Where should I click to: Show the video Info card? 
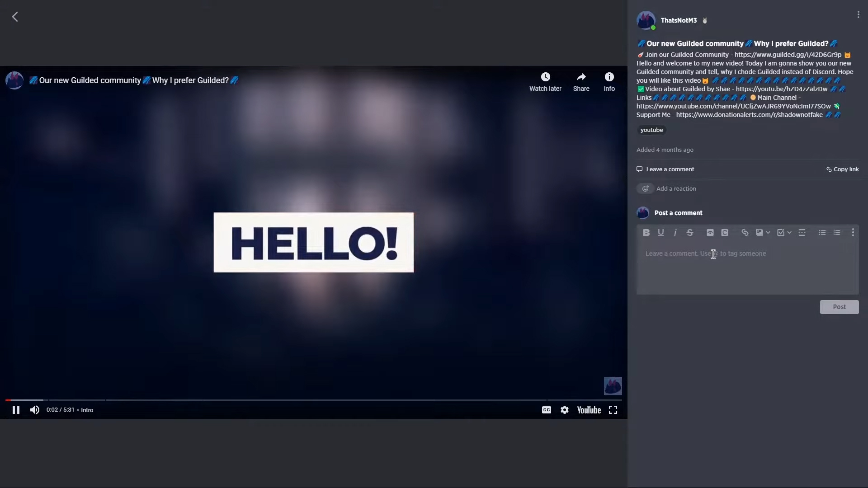tap(609, 82)
